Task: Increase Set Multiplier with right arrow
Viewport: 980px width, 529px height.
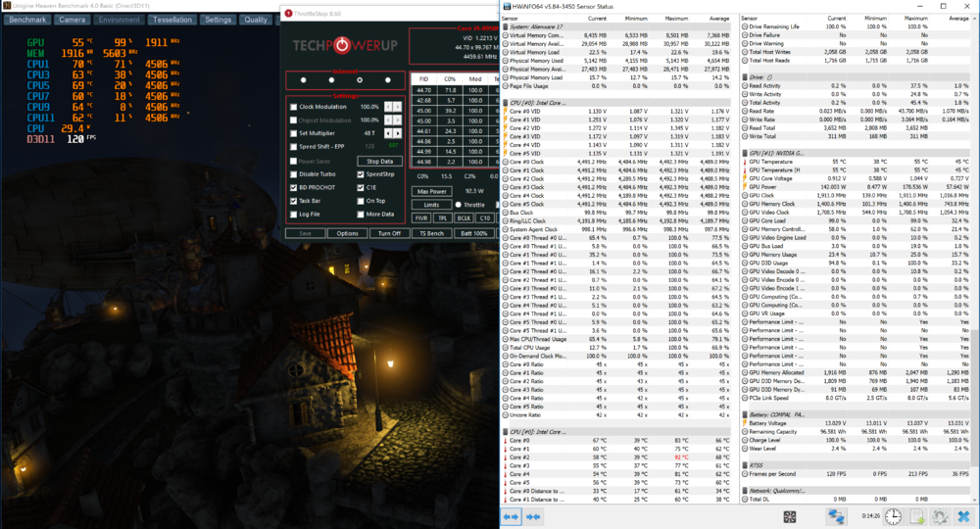Action: pos(397,133)
